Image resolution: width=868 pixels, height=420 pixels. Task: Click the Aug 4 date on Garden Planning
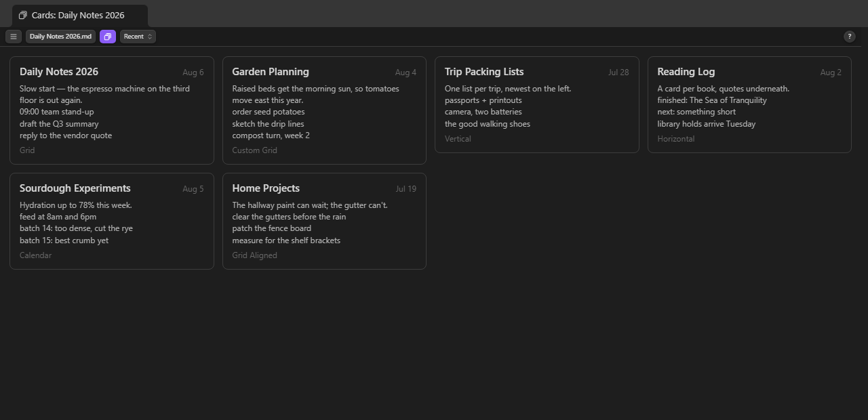(406, 72)
